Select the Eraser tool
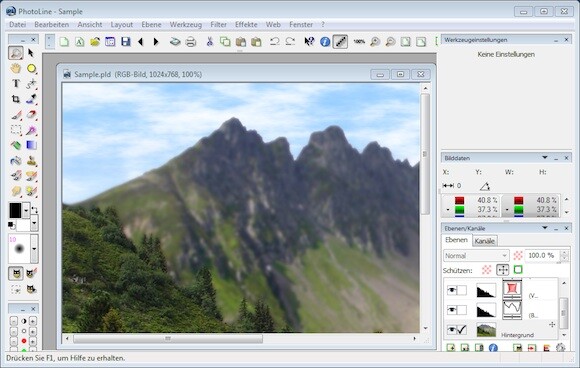This screenshot has height=368, width=580. tap(31, 114)
